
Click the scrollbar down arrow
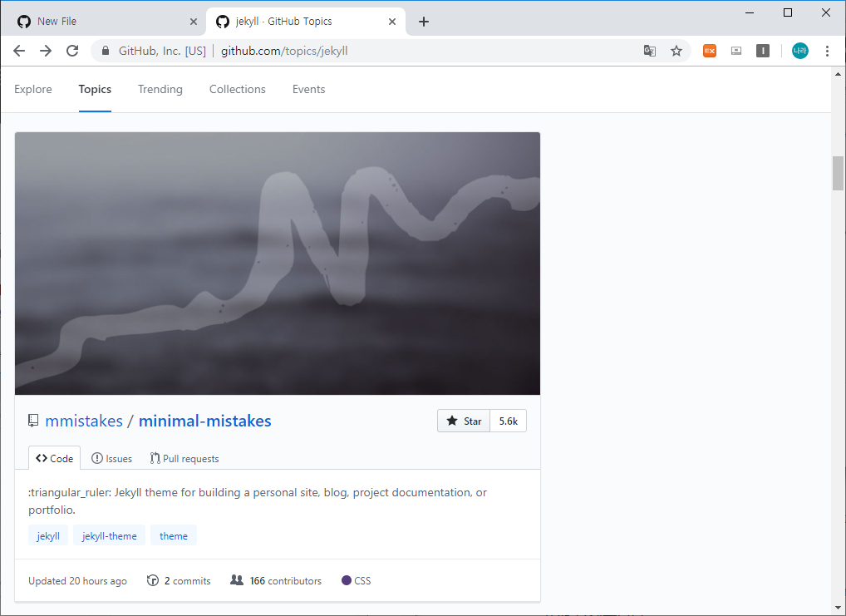click(838, 608)
